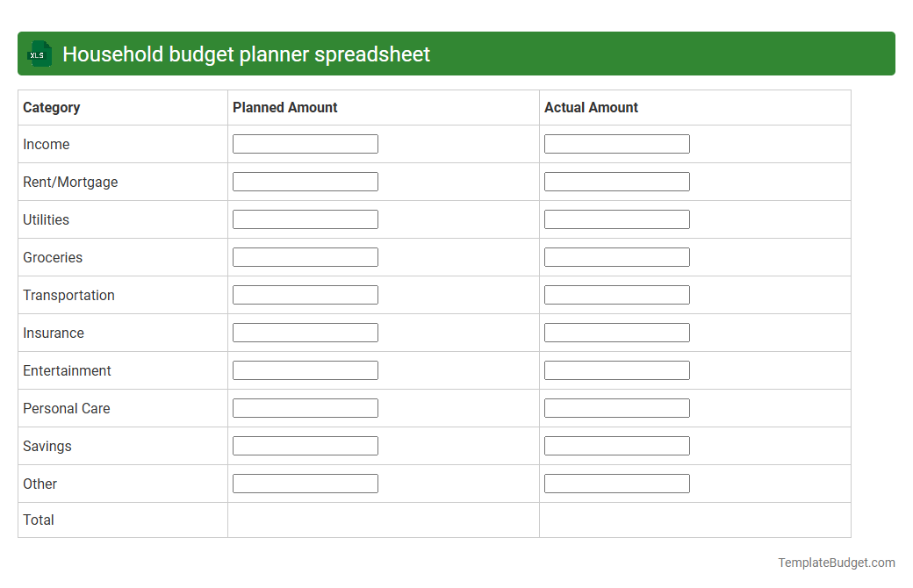
Task: Click the Entertainment actual amount field
Action: pyautogui.click(x=616, y=369)
